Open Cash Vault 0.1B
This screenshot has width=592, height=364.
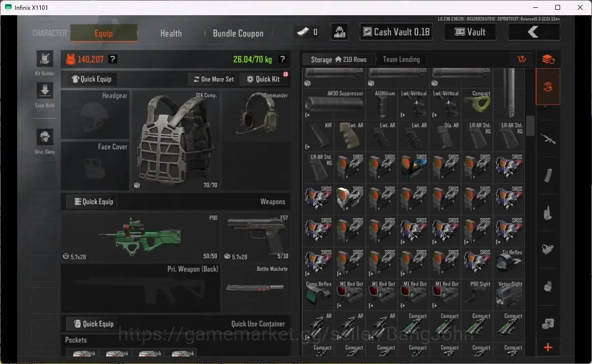(396, 32)
